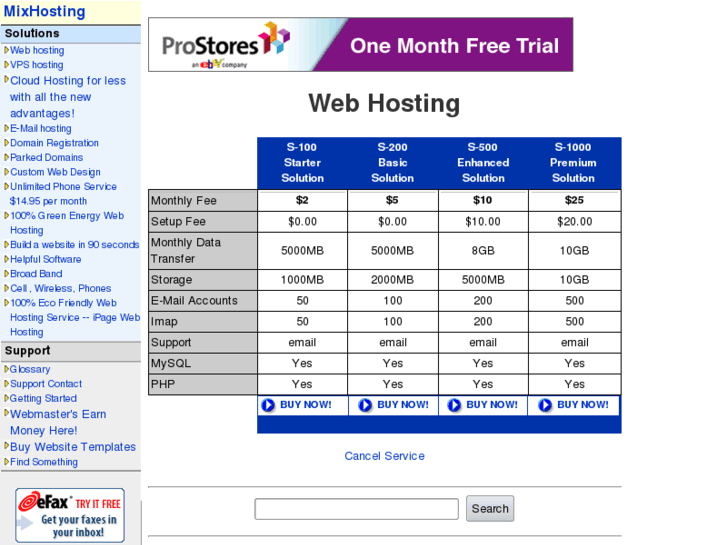Viewport: 727px width, 545px height.
Task: Open Build a website in 90 seconds
Action: 75,244
